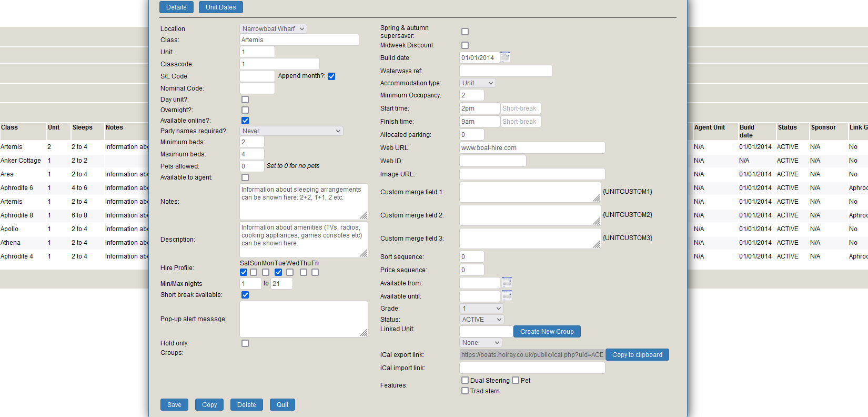Click into the Web URL field

coord(532,148)
